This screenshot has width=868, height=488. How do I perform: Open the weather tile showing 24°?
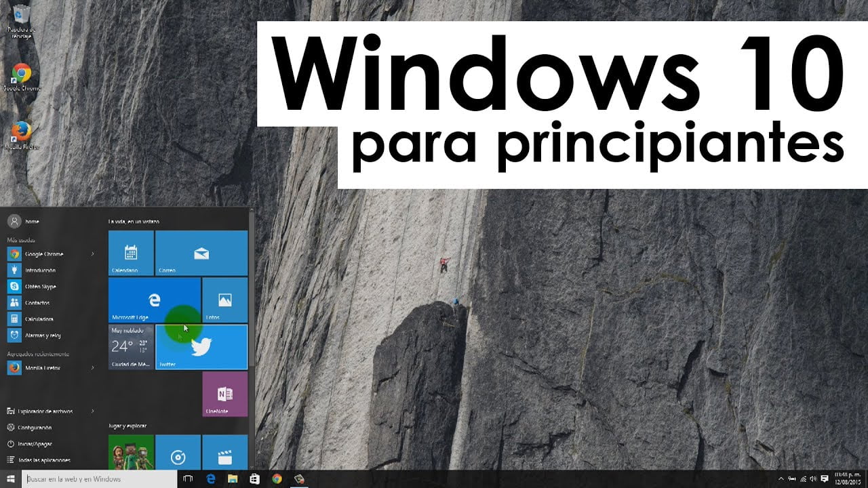pyautogui.click(x=131, y=346)
